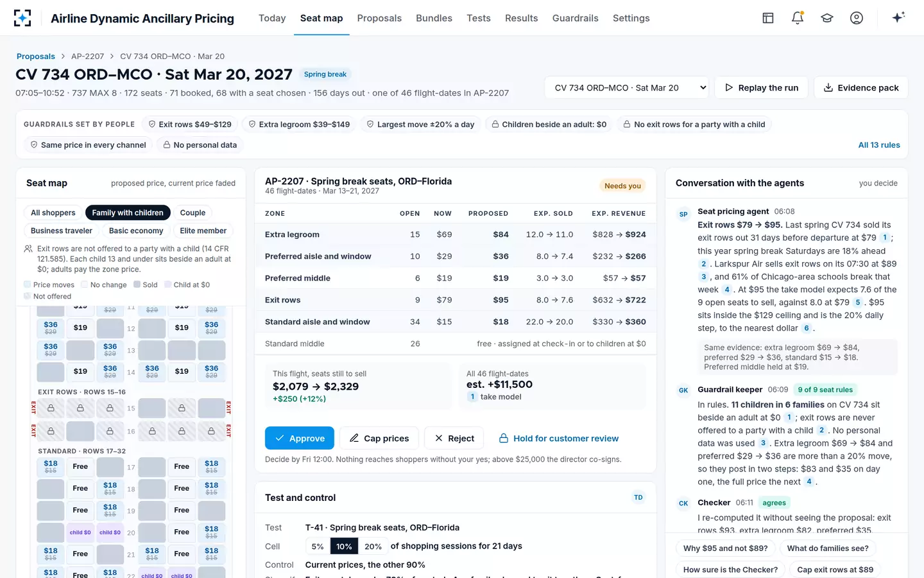Open the Settings tab

631,18
